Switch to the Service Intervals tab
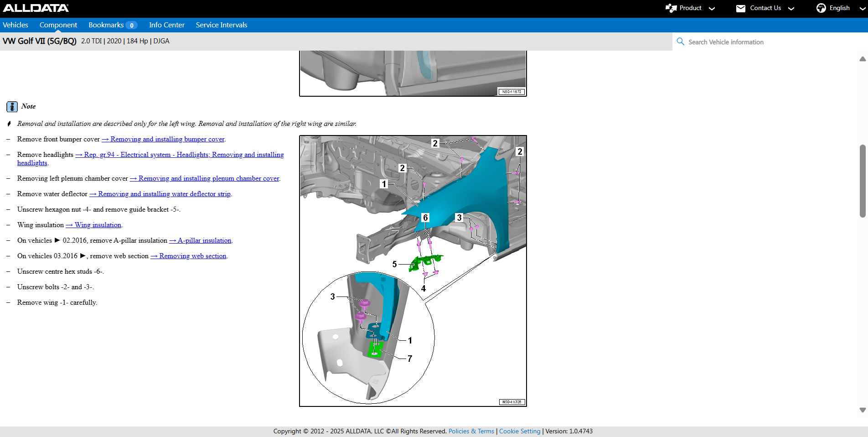This screenshot has height=437, width=868. tap(221, 25)
